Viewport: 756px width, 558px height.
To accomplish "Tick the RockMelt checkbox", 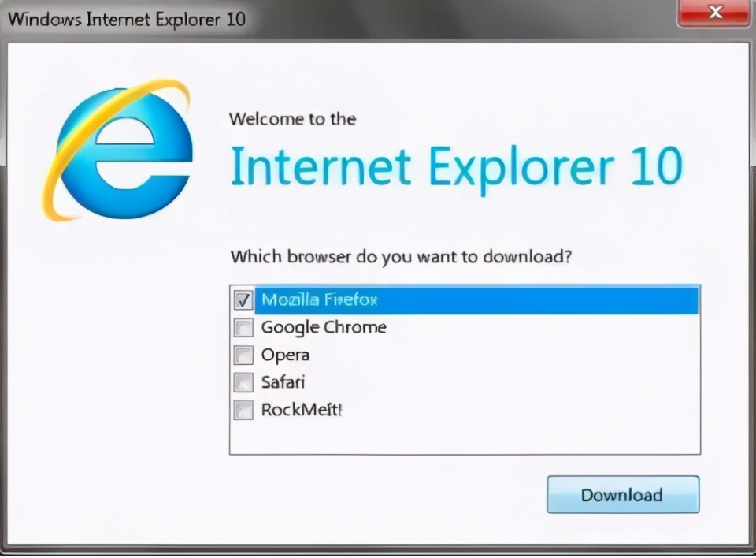I will point(243,411).
